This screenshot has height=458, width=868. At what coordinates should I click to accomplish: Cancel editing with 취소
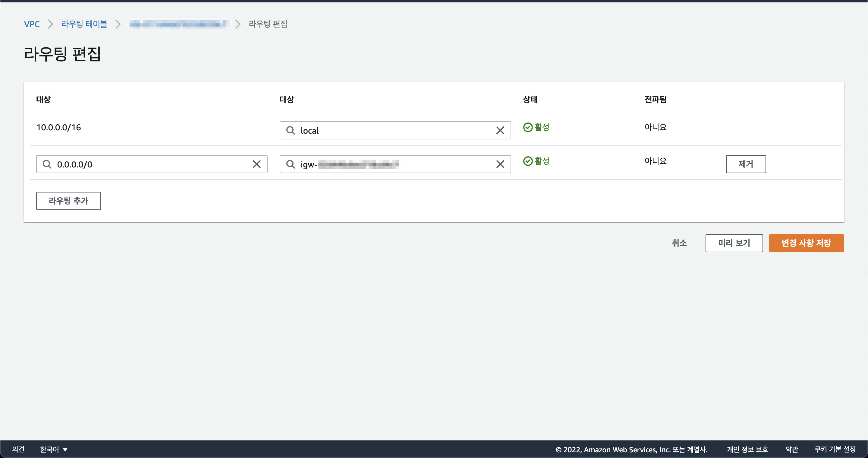pos(679,243)
